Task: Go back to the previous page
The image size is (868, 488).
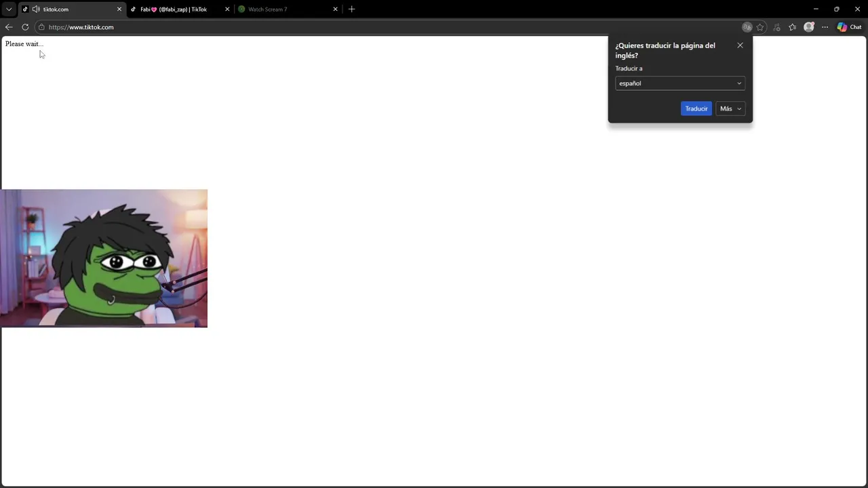Action: pyautogui.click(x=9, y=27)
